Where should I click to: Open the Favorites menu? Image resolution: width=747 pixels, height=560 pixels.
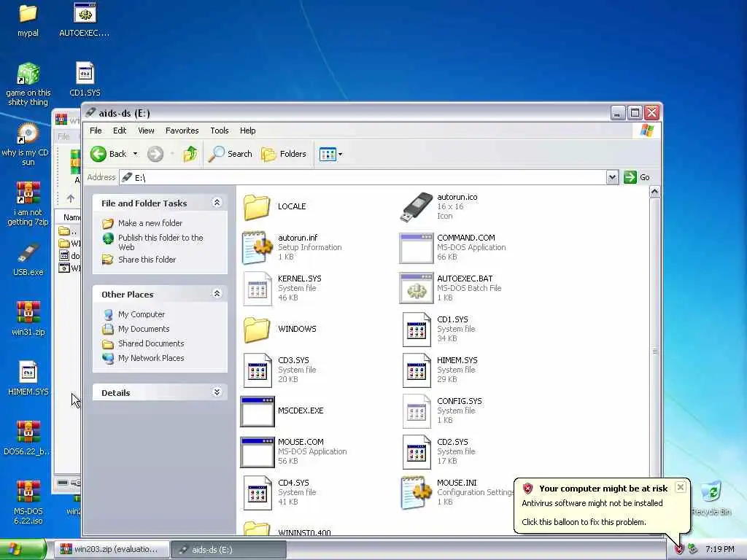tap(182, 131)
